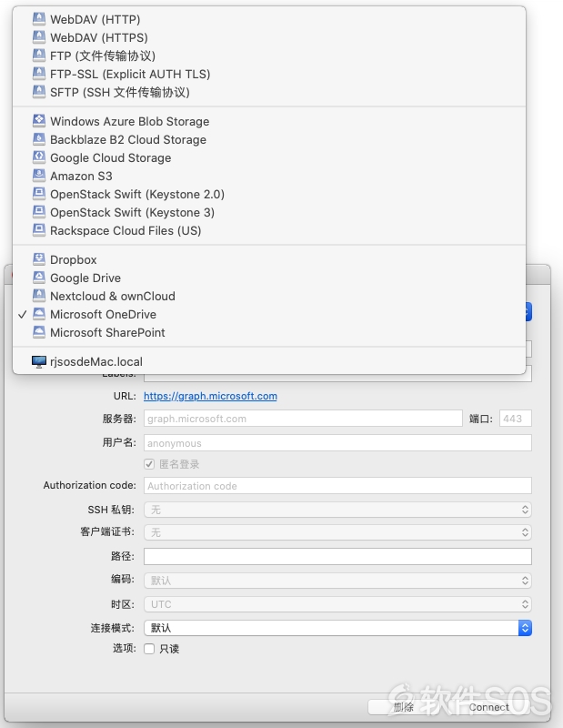Click the Connect button
The width and height of the screenshot is (563, 728).
[x=489, y=707]
